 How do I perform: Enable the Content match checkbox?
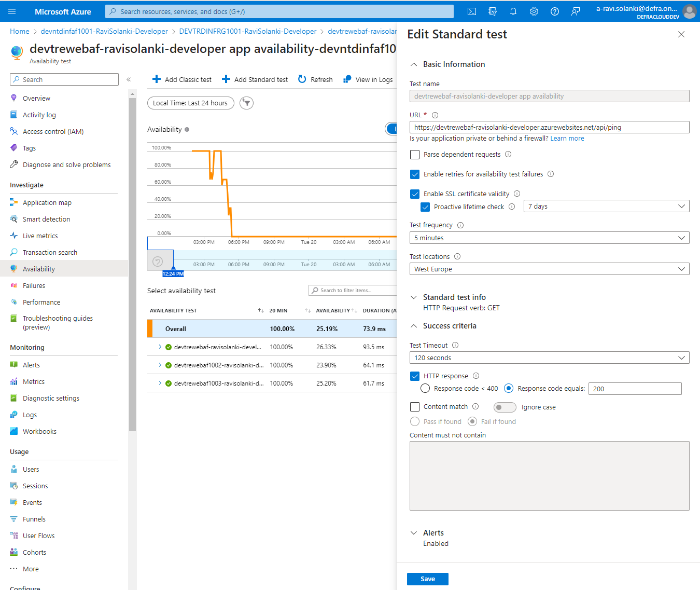415,407
